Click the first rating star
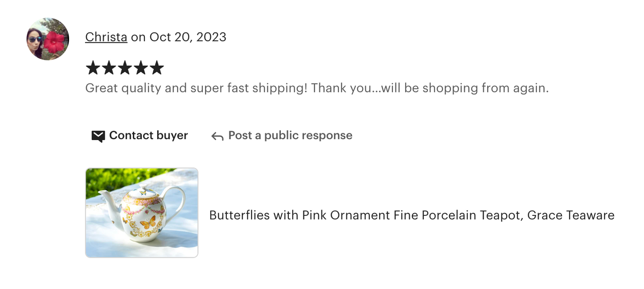This screenshot has height=289, width=644. point(93,68)
